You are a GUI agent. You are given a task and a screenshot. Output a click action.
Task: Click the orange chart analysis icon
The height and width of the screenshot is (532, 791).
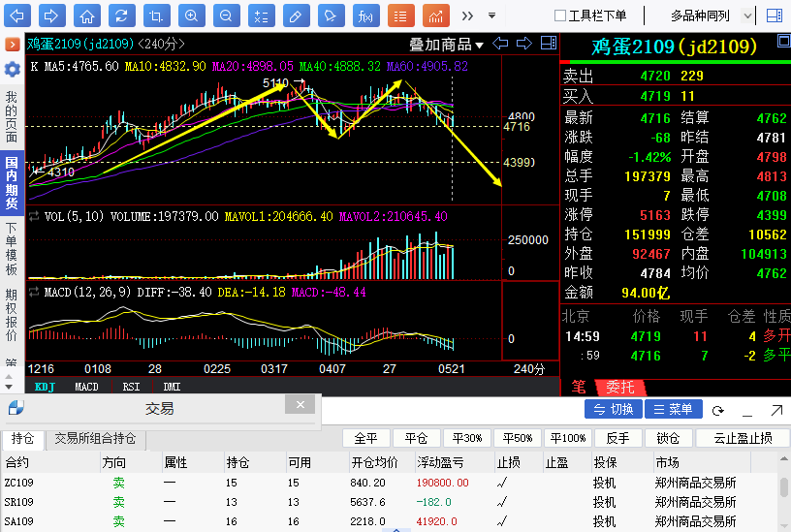(436, 16)
